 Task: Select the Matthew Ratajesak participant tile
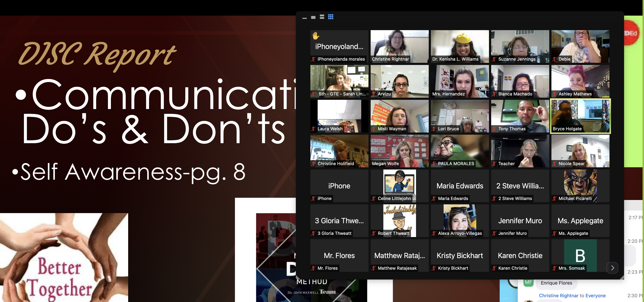pyautogui.click(x=400, y=256)
